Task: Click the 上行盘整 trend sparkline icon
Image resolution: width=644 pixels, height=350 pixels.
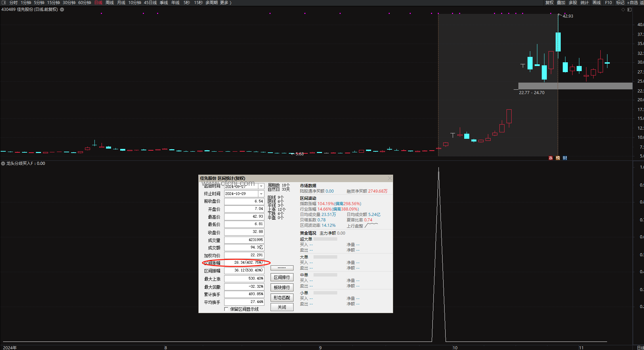Action: pyautogui.click(x=371, y=225)
